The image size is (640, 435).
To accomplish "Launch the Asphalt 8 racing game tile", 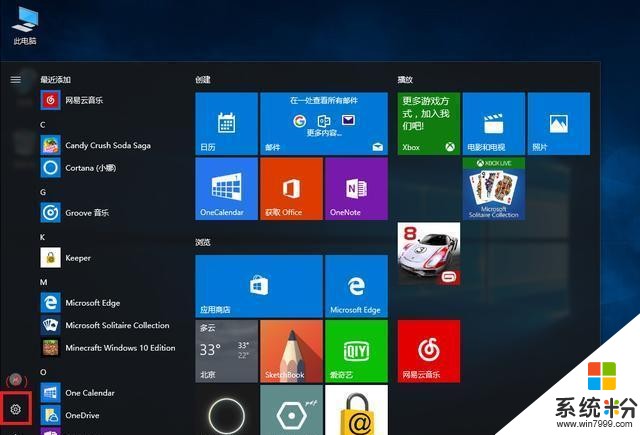I will [x=429, y=253].
